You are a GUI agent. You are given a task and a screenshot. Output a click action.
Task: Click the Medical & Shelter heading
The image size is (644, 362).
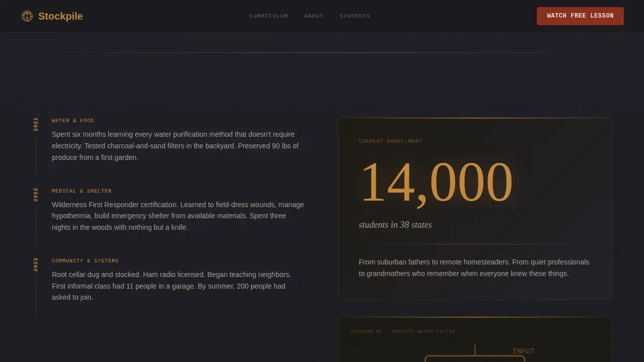pyautogui.click(x=82, y=191)
